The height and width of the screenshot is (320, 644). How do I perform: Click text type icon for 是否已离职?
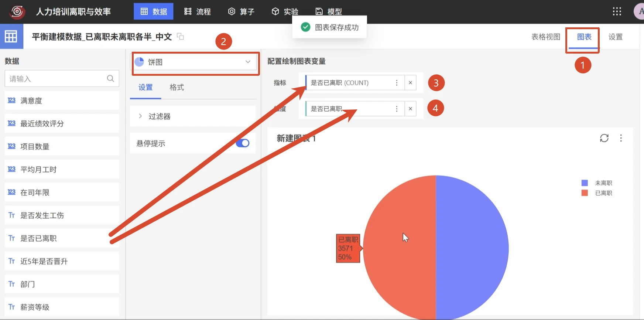[x=11, y=238]
